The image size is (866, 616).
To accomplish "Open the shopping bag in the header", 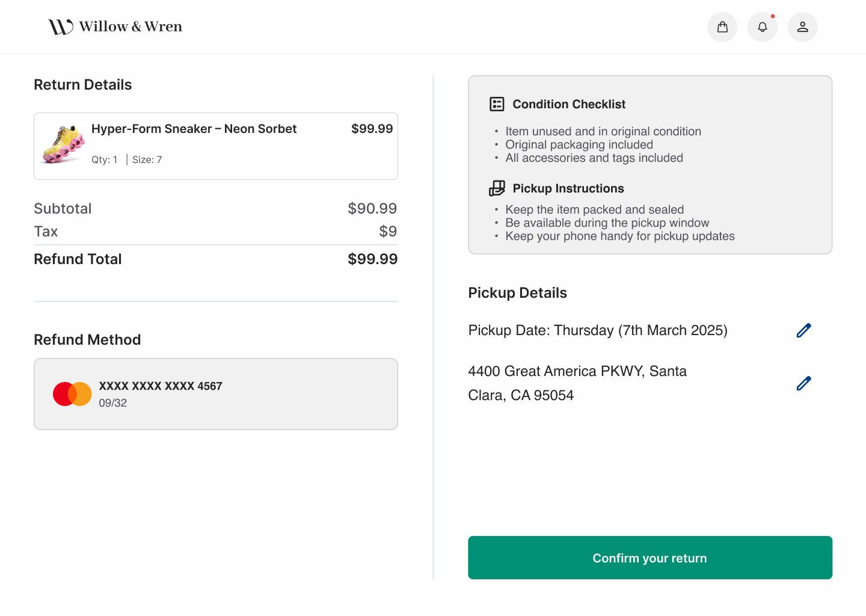I will 722,26.
